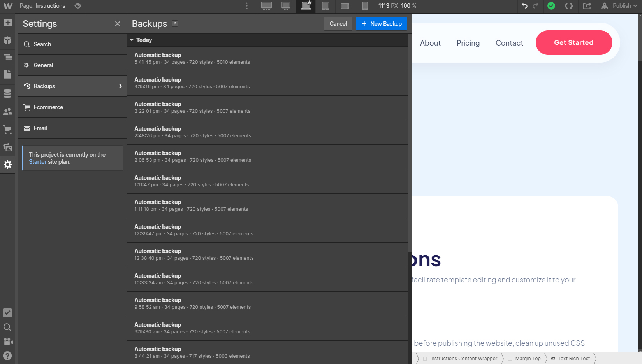Open the three-dot more options menu
The height and width of the screenshot is (364, 642).
[247, 6]
